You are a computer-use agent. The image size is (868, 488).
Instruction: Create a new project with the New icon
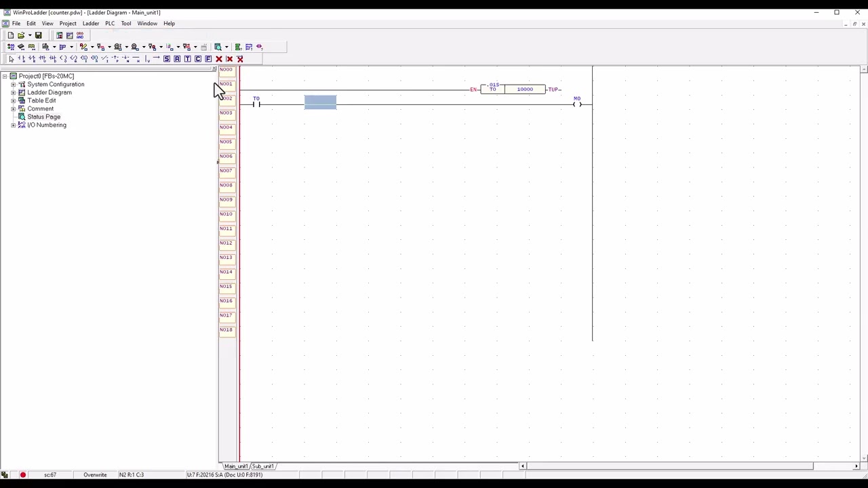tap(10, 35)
